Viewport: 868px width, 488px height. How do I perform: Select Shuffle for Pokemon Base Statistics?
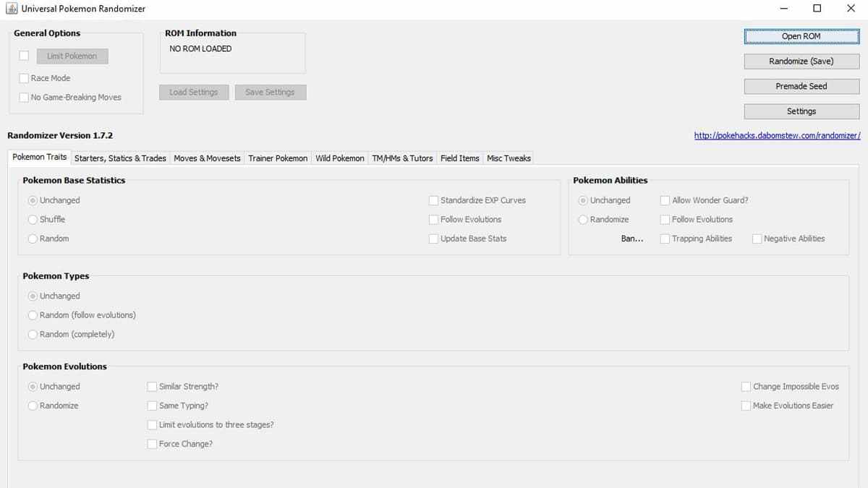(x=33, y=220)
